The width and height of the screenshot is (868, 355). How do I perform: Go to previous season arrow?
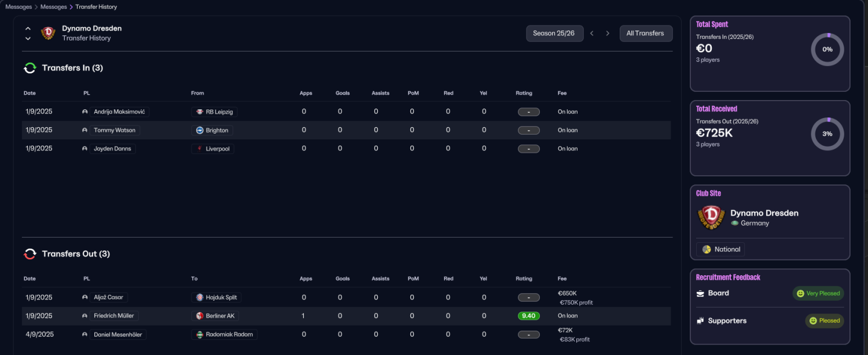(592, 34)
